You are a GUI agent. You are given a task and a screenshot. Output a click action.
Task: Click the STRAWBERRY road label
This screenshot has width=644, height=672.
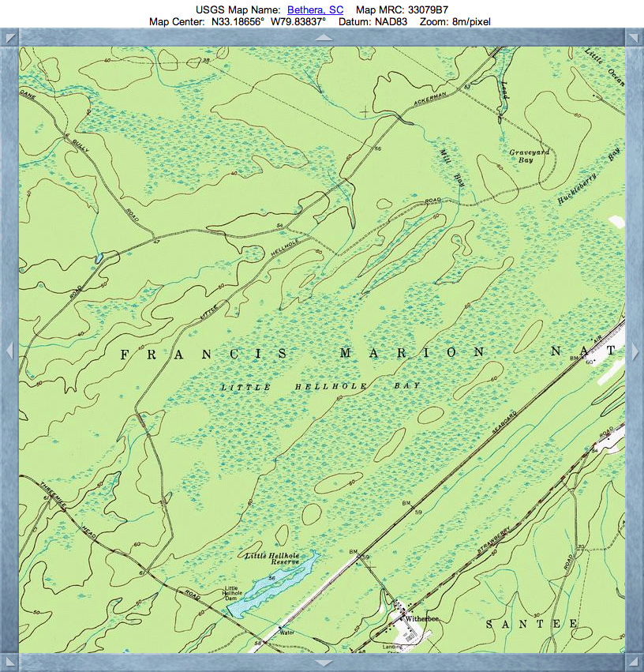493,539
